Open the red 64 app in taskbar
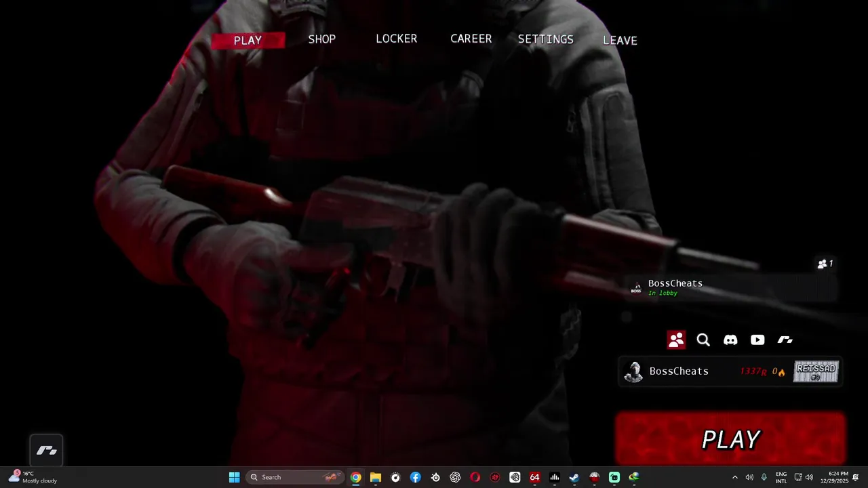Viewport: 868px width, 488px height. coord(534,477)
